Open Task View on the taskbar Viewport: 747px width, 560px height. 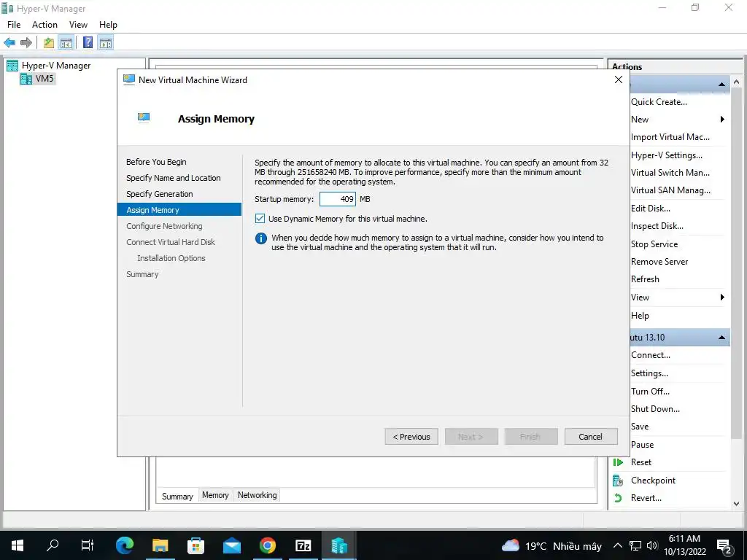[x=88, y=545]
